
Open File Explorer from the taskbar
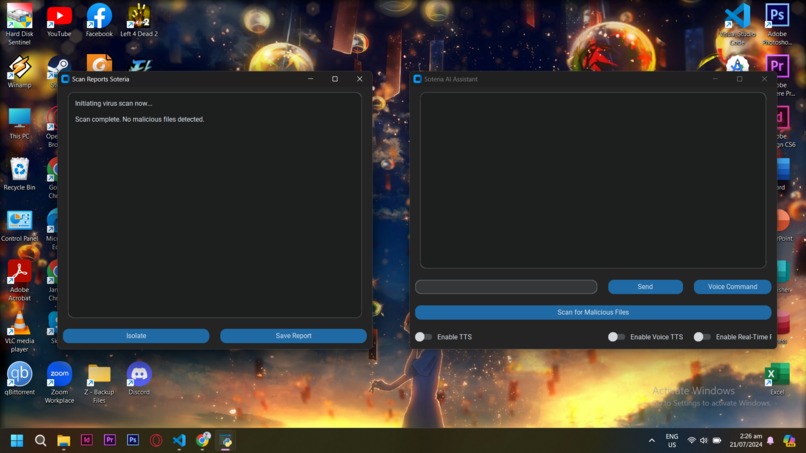(63, 441)
